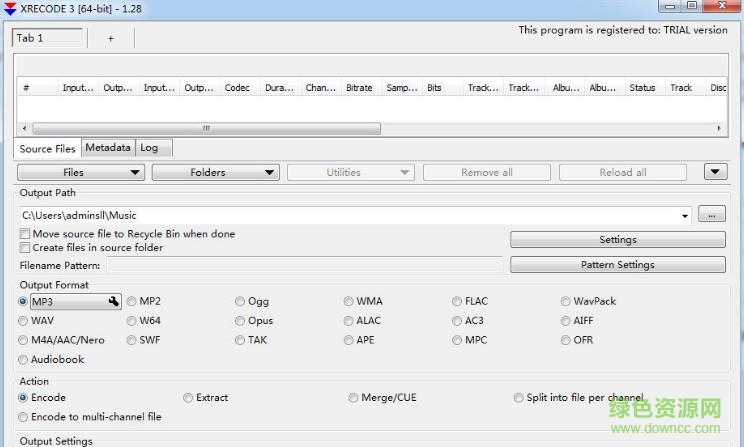744x447 pixels.
Task: Click the file list horizontal scrollbar thumb
Action: (206, 128)
